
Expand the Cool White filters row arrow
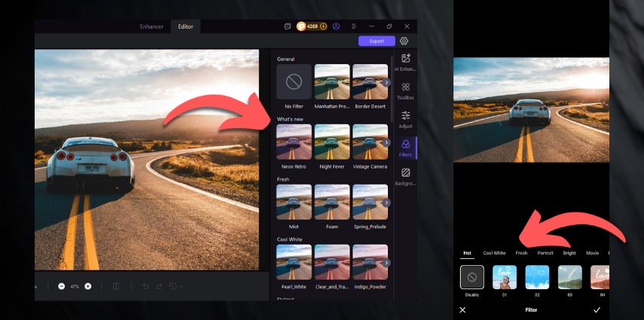pos(386,263)
